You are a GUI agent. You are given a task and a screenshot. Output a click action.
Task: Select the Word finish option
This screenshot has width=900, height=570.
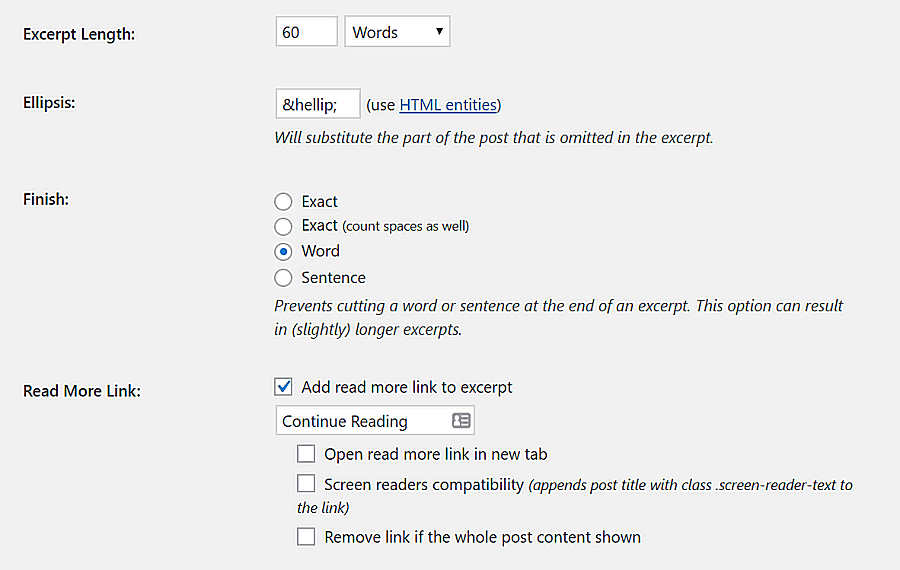(283, 251)
